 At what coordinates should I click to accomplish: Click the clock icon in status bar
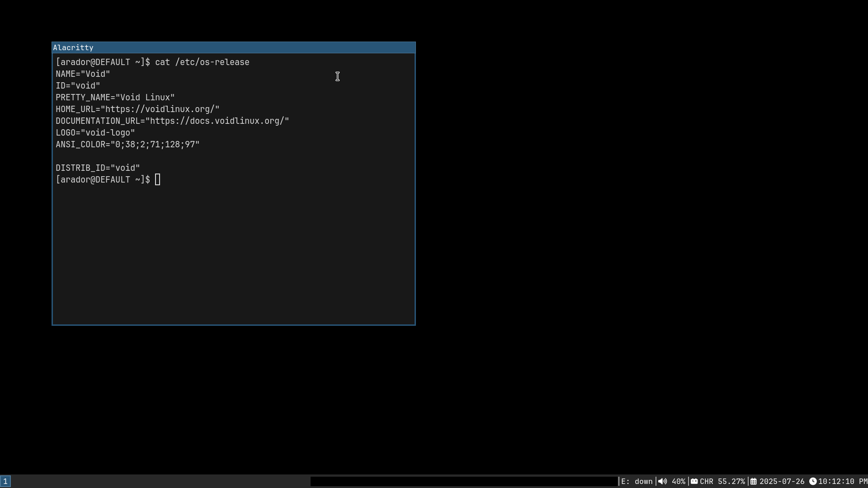pos(813,482)
